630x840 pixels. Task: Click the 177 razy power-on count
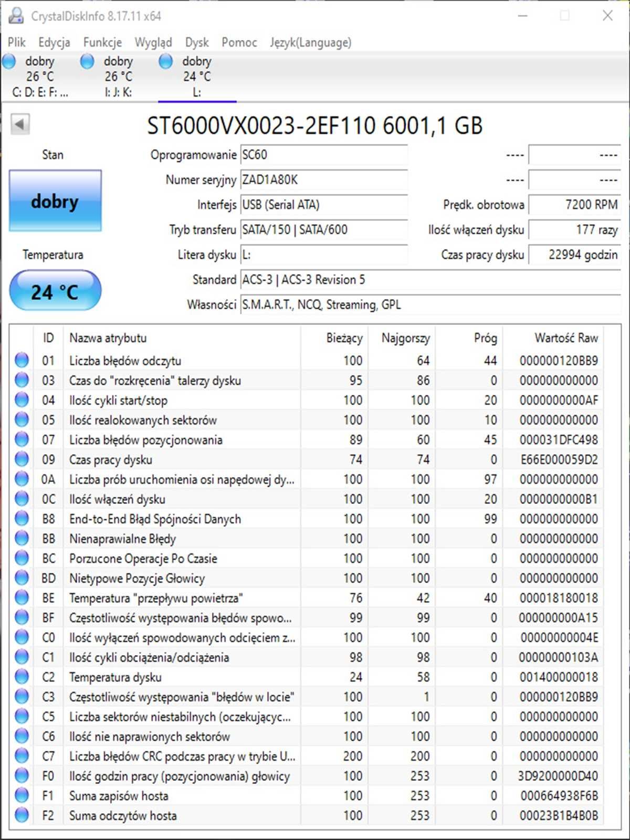pos(575,229)
